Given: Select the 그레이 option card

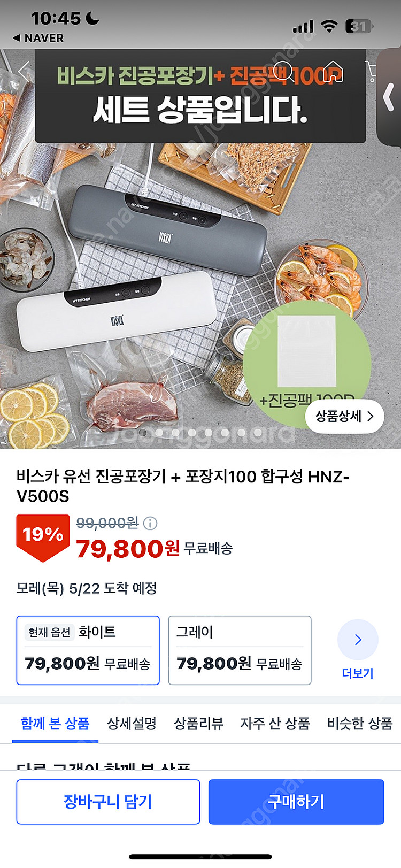Looking at the screenshot, I should pos(240,650).
